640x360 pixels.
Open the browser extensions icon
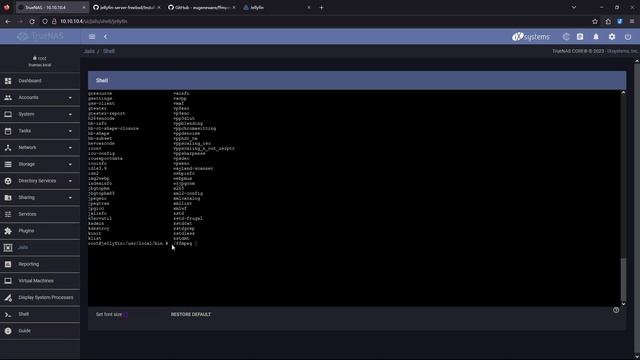(x=608, y=21)
